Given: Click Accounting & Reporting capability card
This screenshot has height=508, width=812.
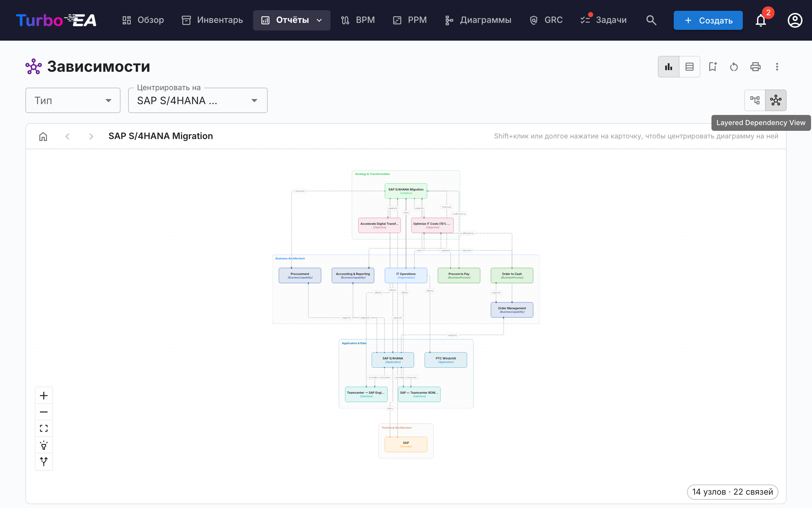Looking at the screenshot, I should 353,276.
